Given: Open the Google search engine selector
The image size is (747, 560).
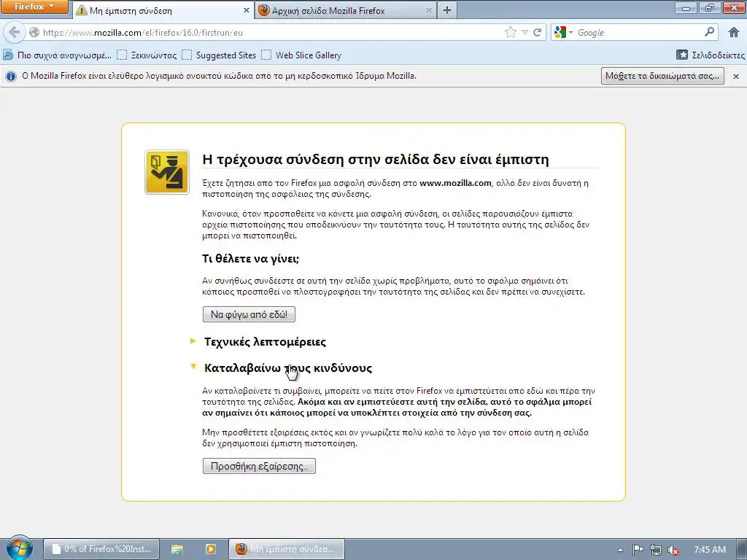Looking at the screenshot, I should [x=564, y=32].
